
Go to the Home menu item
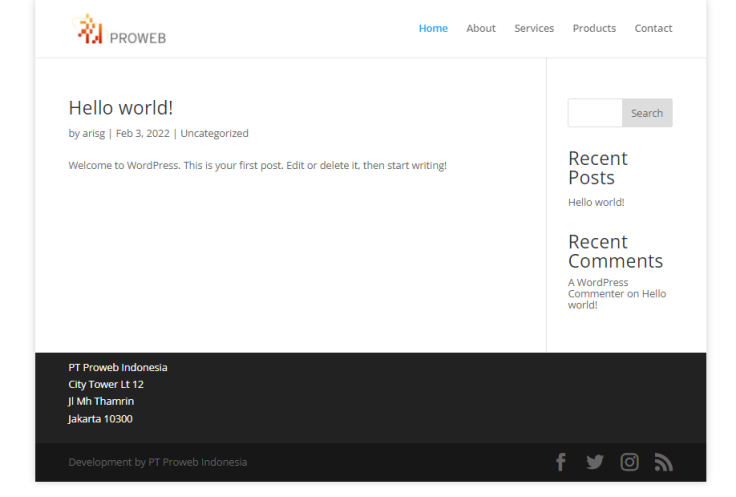[433, 28]
